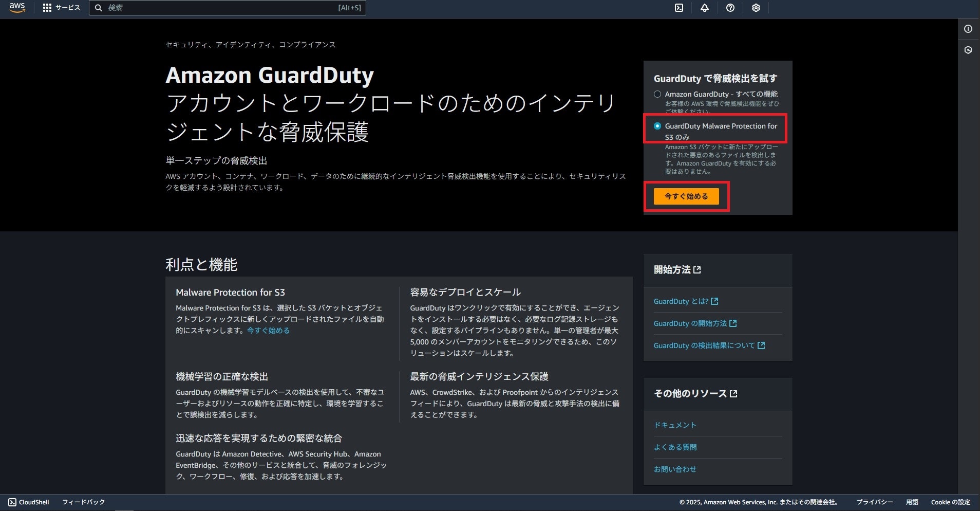Open the ドキュメント link
Viewport: 980px width, 511px height.
[x=675, y=425]
